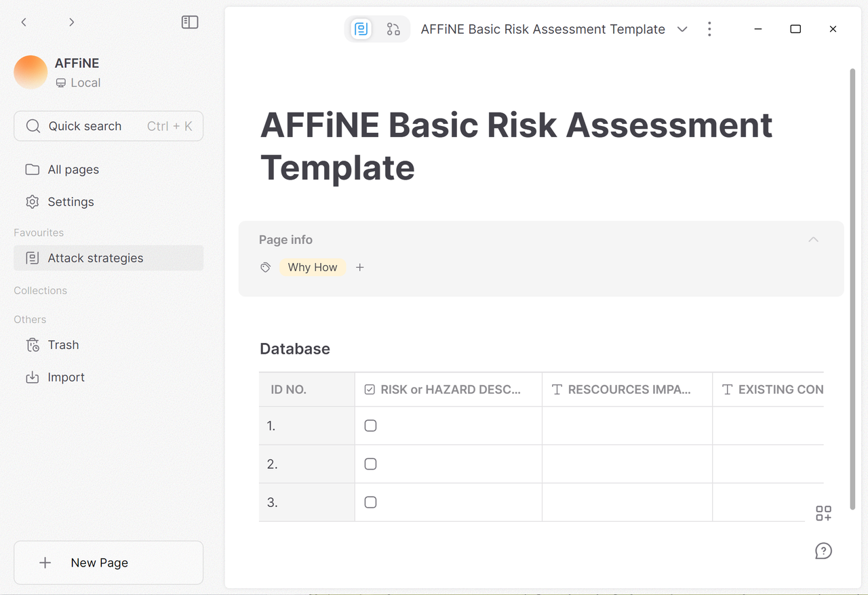Image resolution: width=868 pixels, height=595 pixels.
Task: Select the row 2. ID cell
Action: [x=307, y=464]
